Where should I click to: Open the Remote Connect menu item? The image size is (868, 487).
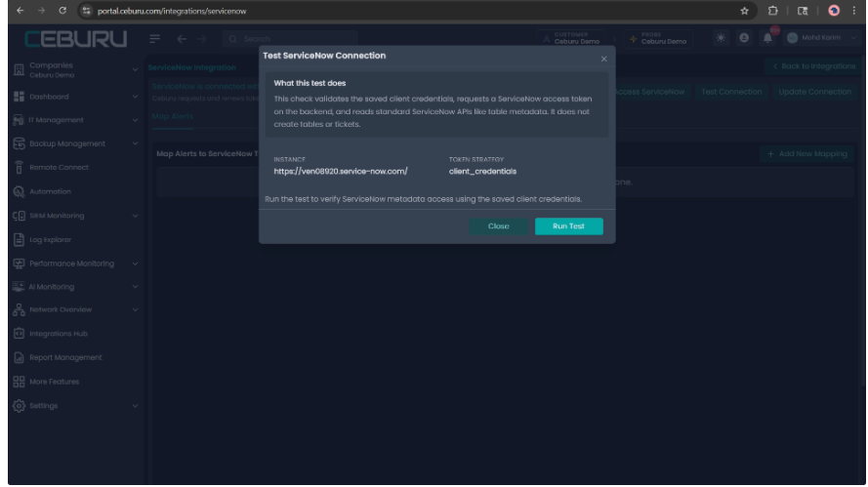point(59,167)
